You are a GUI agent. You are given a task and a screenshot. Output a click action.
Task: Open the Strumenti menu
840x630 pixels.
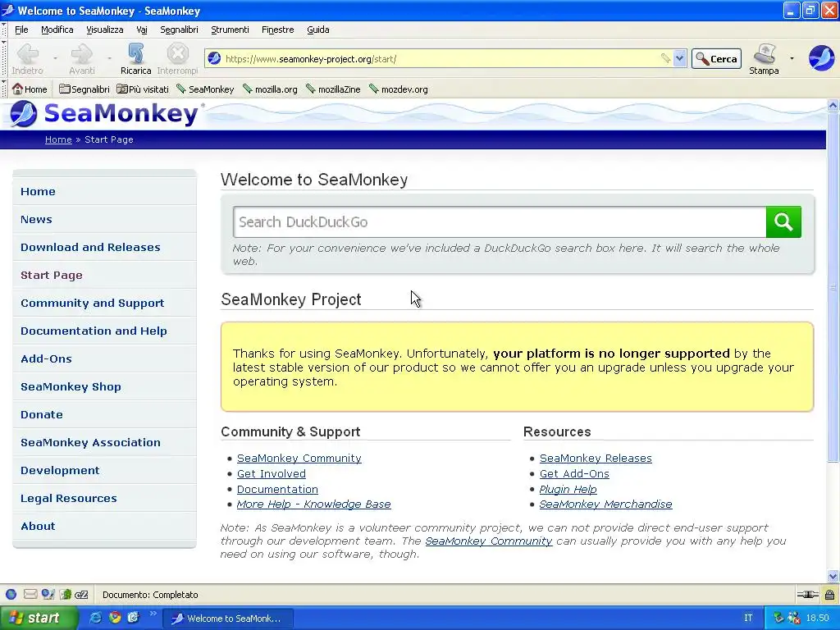(x=230, y=30)
